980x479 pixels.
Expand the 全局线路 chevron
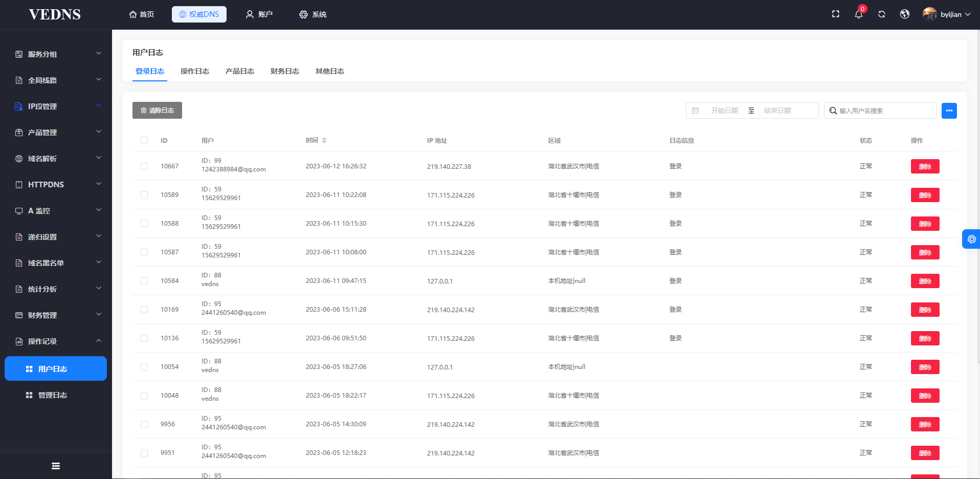click(x=99, y=79)
